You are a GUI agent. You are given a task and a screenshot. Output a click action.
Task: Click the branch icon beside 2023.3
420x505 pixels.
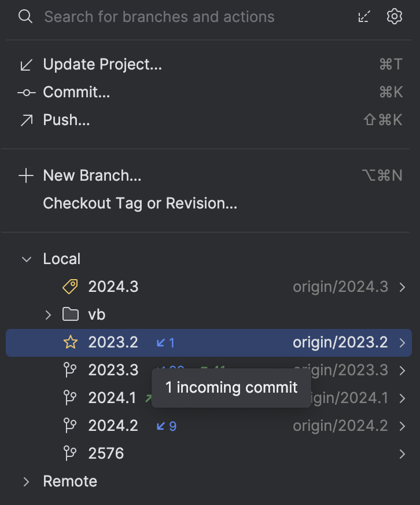(69, 370)
